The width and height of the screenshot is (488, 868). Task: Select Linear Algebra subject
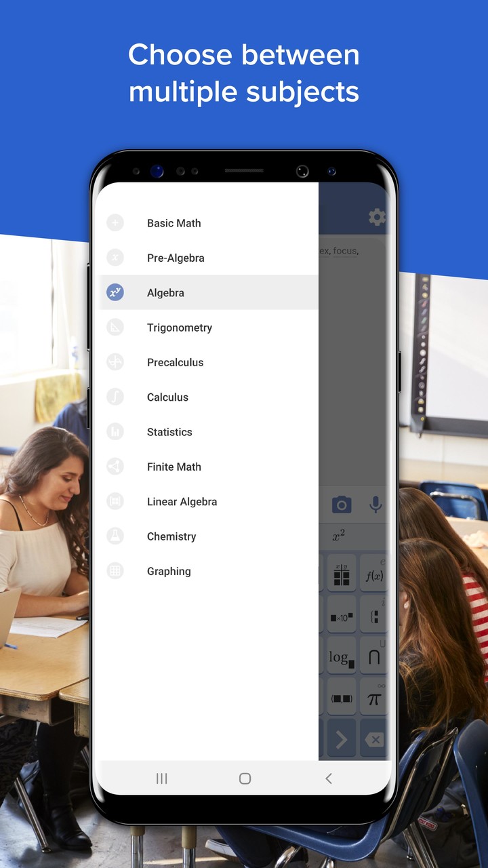pyautogui.click(x=182, y=502)
